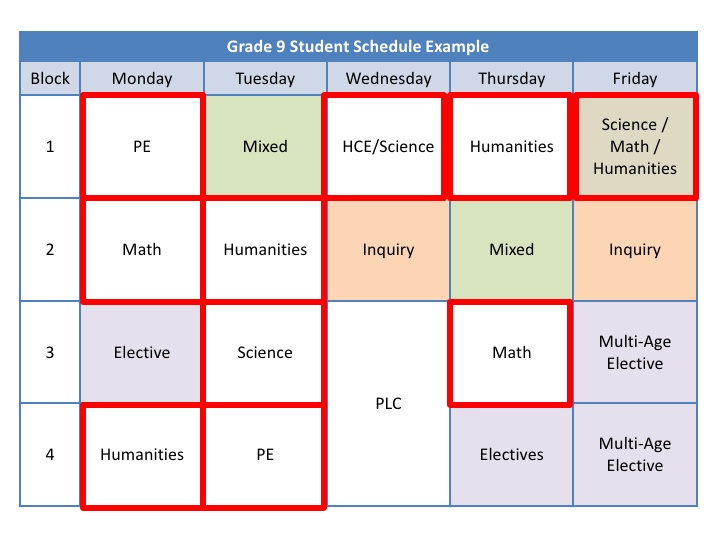Click the Friday column header
728x546 pixels.
pyautogui.click(x=634, y=78)
